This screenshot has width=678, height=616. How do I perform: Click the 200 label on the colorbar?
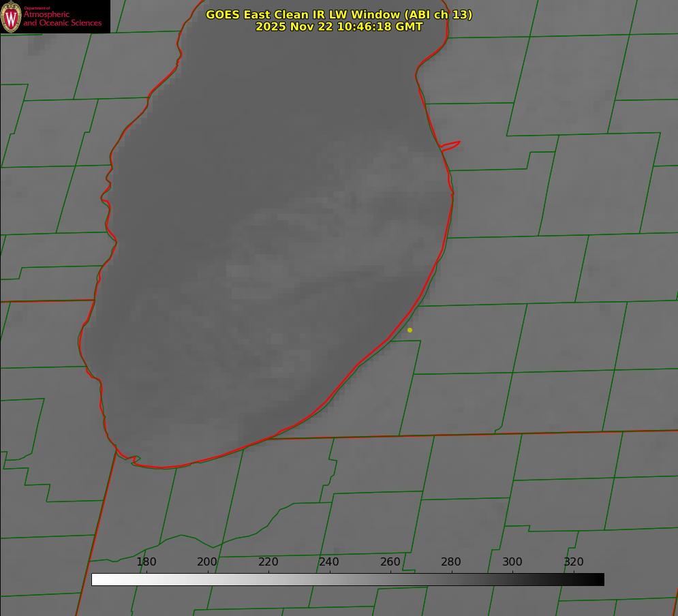pos(207,561)
